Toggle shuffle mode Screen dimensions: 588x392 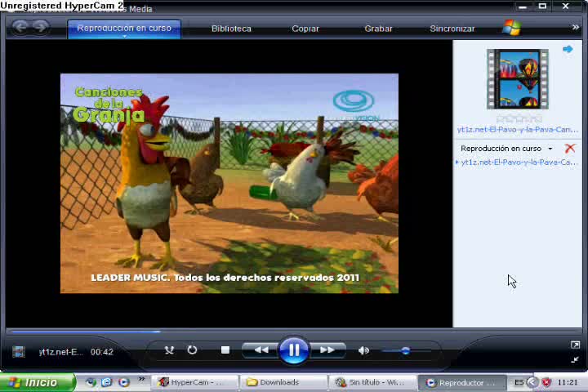(169, 350)
